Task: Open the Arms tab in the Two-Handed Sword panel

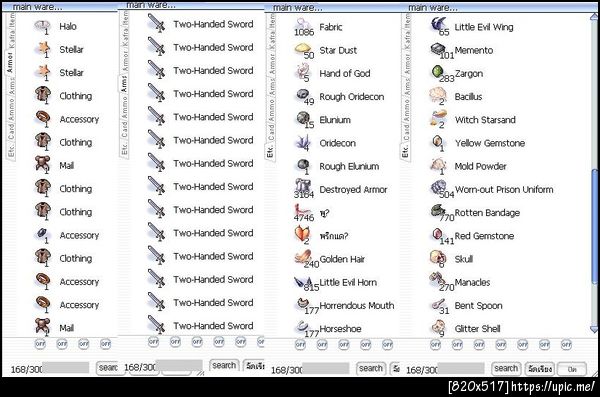Action: click(124, 83)
